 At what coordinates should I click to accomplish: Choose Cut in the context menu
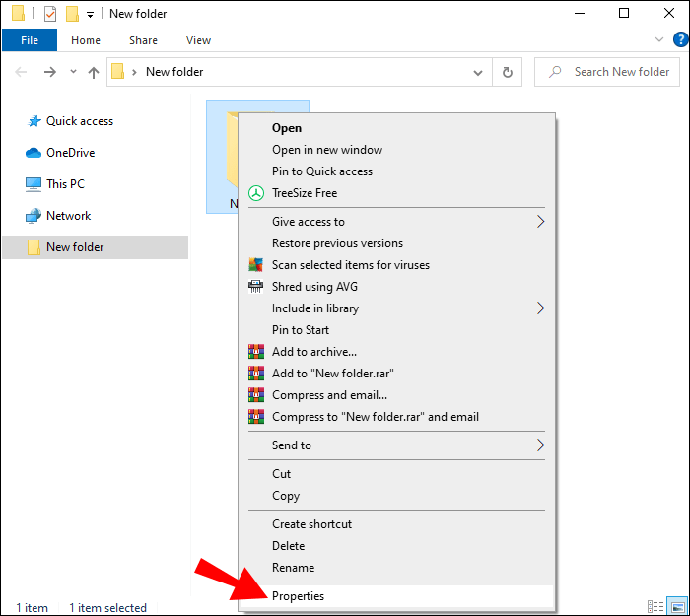click(396, 474)
